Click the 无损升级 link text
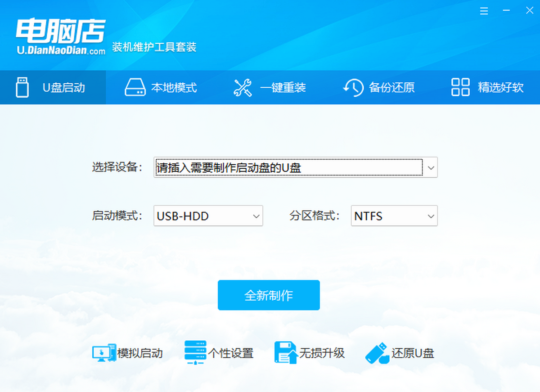The height and width of the screenshot is (392, 540). click(322, 353)
